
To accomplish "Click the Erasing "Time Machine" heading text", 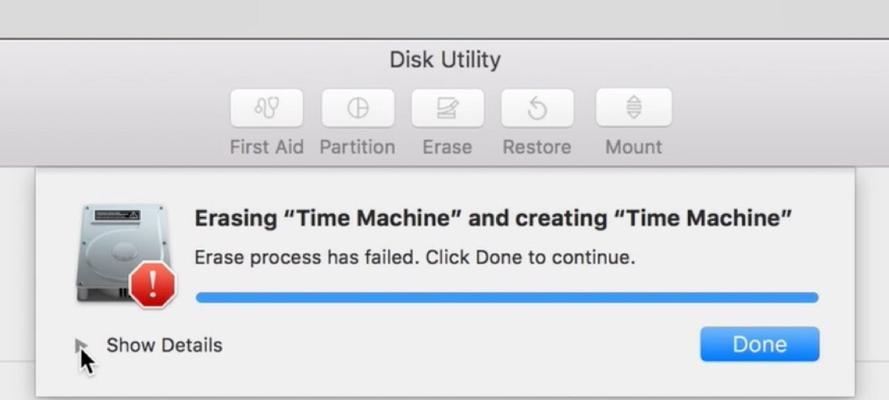I will (493, 218).
